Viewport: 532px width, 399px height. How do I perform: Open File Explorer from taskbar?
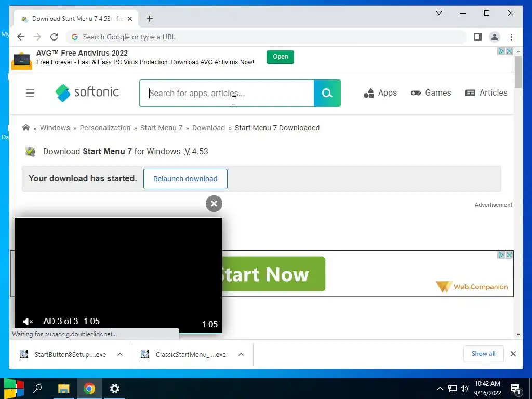(63, 389)
